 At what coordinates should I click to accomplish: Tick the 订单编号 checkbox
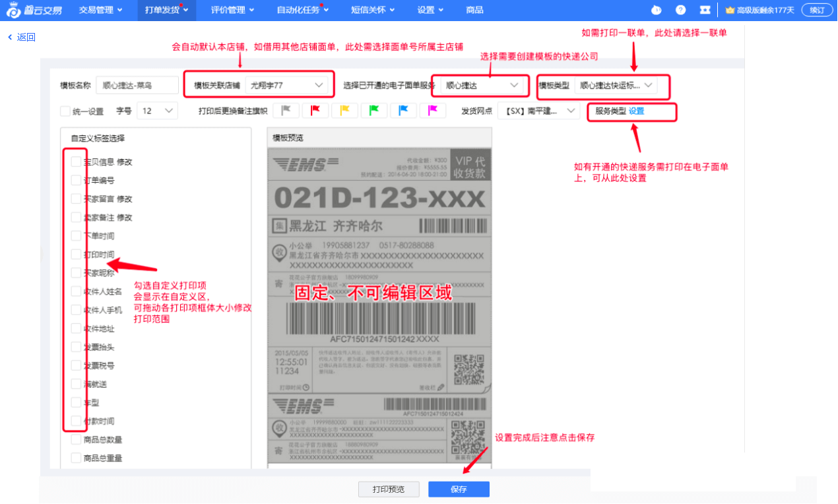pyautogui.click(x=76, y=180)
